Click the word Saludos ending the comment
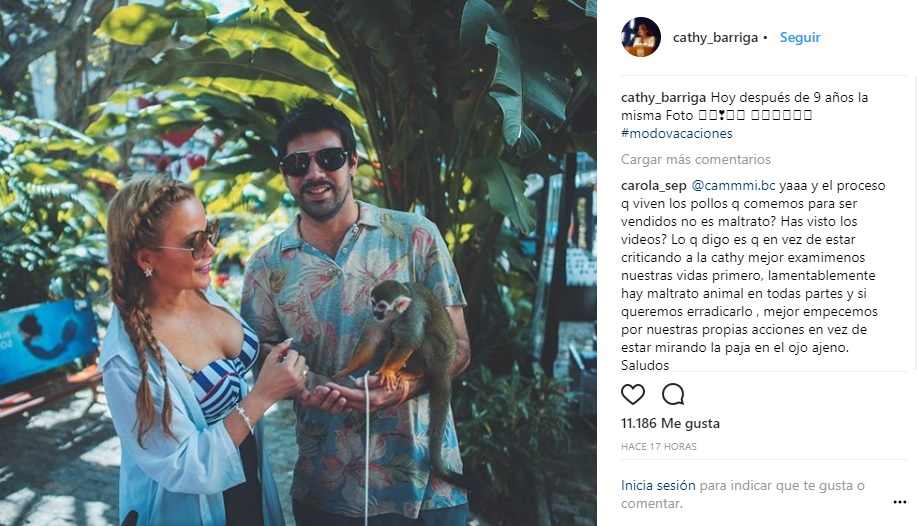Image resolution: width=917 pixels, height=526 pixels. [x=645, y=365]
